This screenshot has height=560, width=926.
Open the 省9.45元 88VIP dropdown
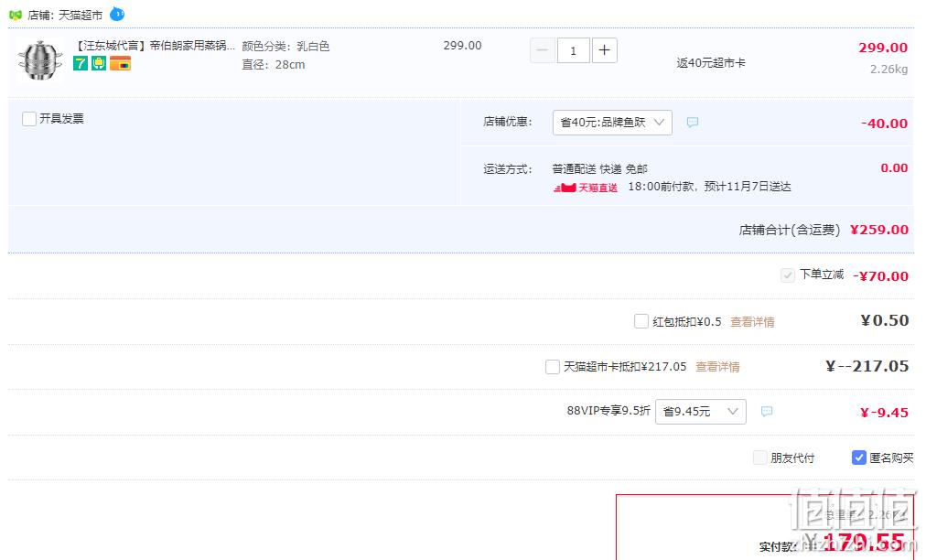[x=700, y=412]
